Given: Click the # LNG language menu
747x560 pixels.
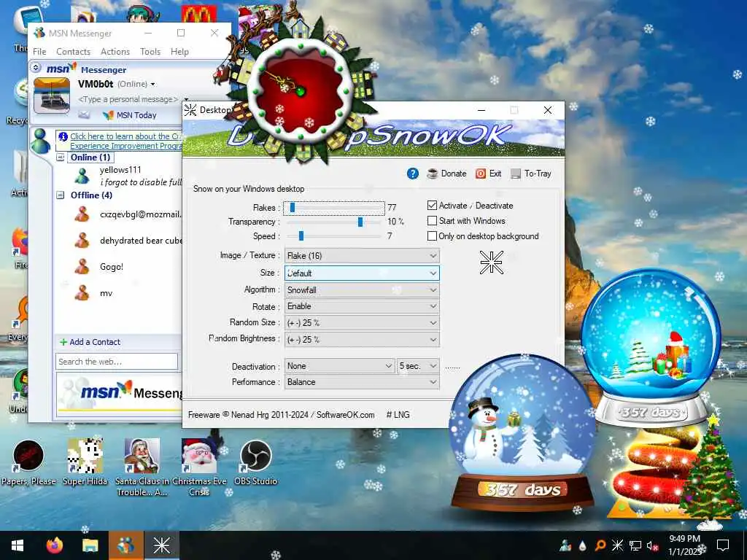Looking at the screenshot, I should (x=398, y=415).
